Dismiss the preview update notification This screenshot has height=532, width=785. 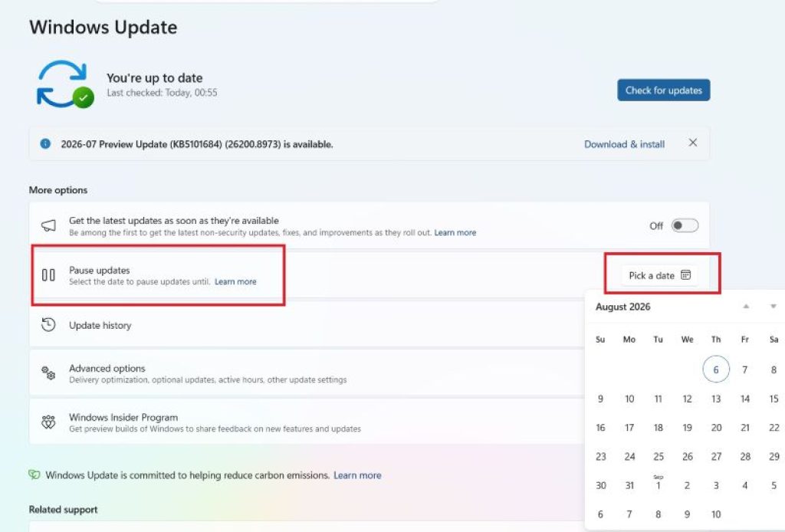692,143
